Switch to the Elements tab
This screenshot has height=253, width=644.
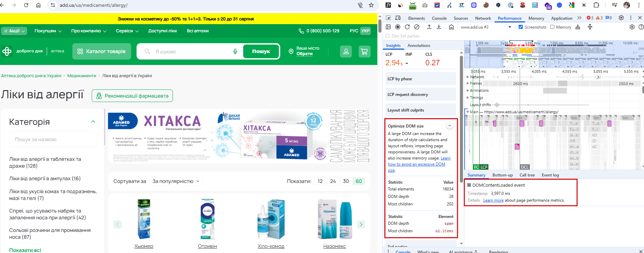(416, 18)
